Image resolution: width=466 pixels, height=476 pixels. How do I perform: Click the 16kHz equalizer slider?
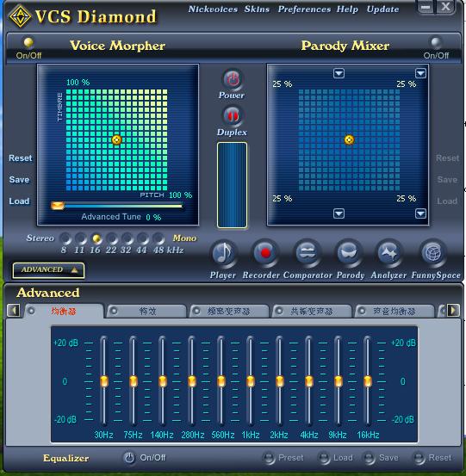[x=367, y=381]
